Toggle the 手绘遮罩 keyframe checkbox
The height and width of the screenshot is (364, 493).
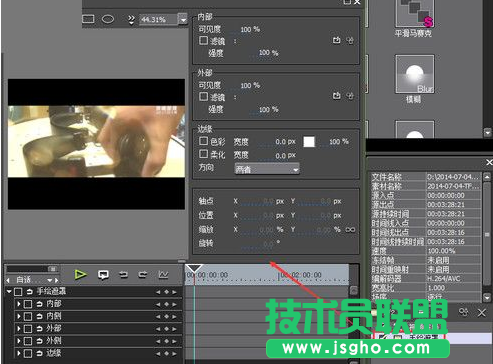tap(18, 292)
